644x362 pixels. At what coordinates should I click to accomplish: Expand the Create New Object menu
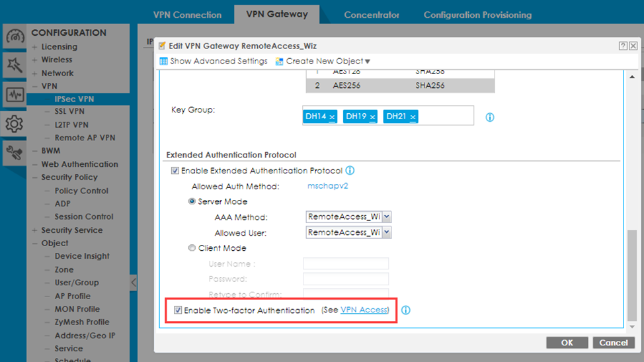coord(323,62)
